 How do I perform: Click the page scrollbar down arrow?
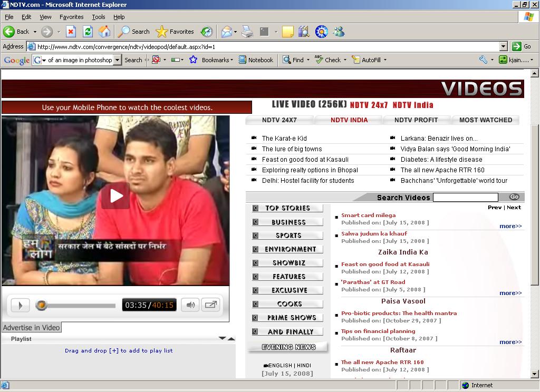[535, 374]
